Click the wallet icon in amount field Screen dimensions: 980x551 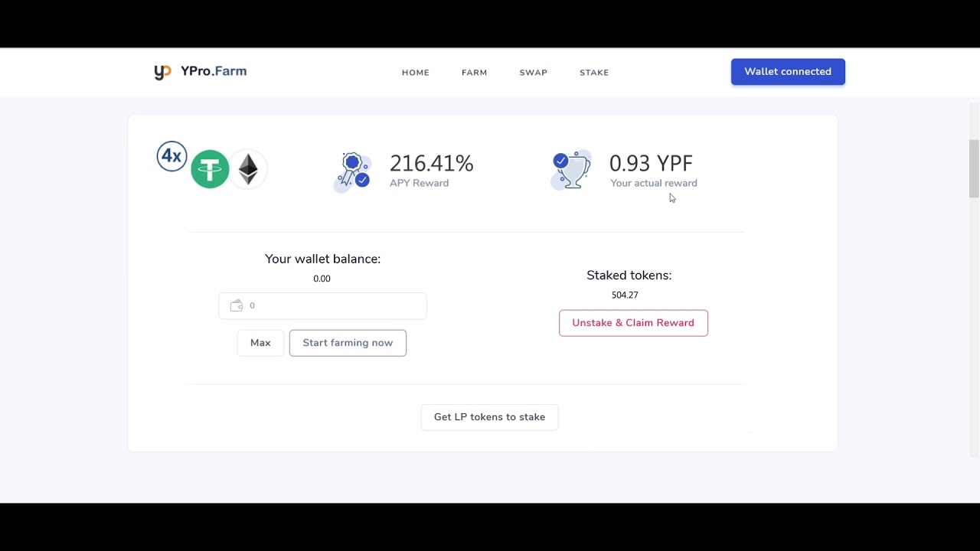(237, 305)
